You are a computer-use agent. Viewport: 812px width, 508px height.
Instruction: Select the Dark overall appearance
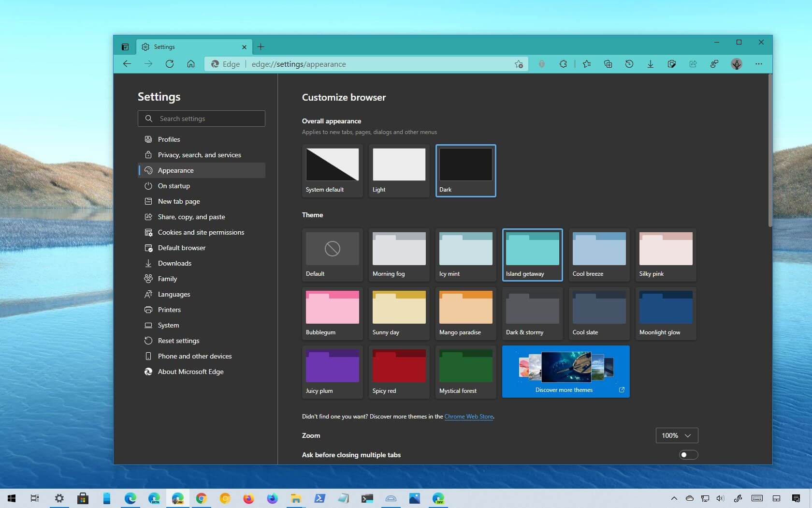point(465,170)
